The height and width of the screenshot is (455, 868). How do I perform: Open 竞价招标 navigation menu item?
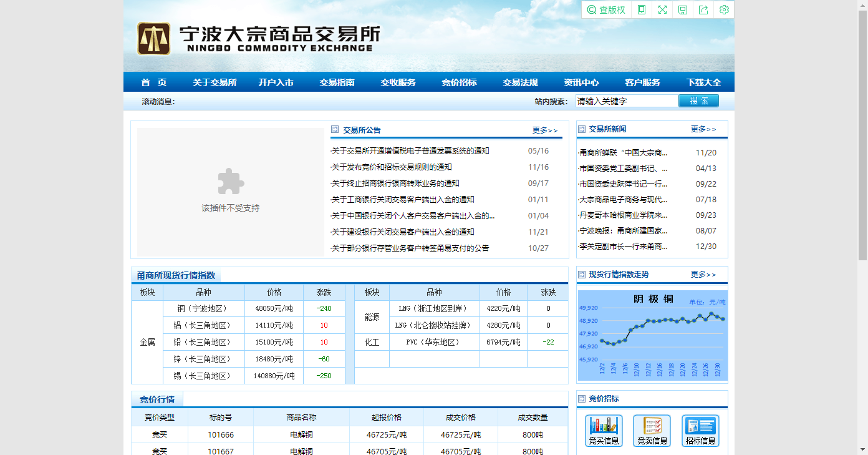point(460,82)
